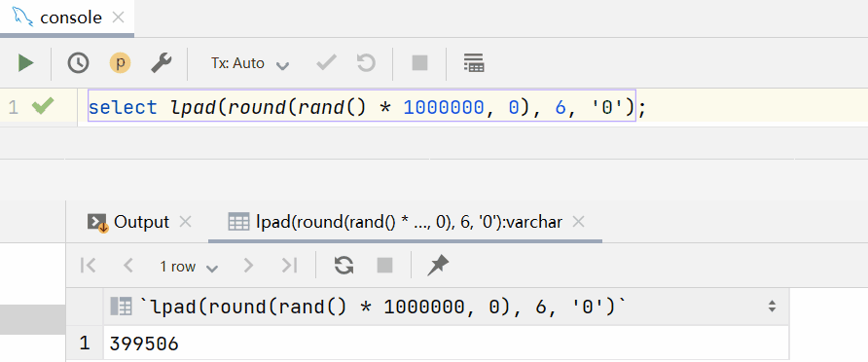The width and height of the screenshot is (868, 362).
Task: Go to the previous results page
Action: click(x=128, y=267)
